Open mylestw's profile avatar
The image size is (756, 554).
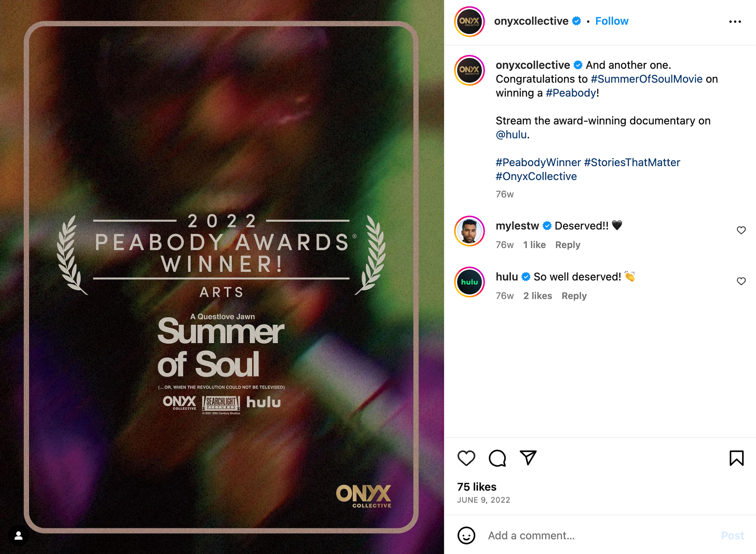pyautogui.click(x=469, y=231)
